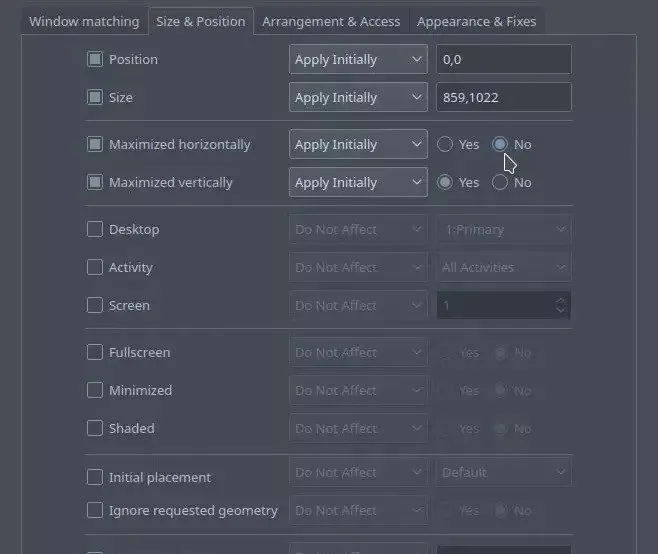
Task: Open Maximized horizontally rule dropdown
Action: (x=358, y=144)
